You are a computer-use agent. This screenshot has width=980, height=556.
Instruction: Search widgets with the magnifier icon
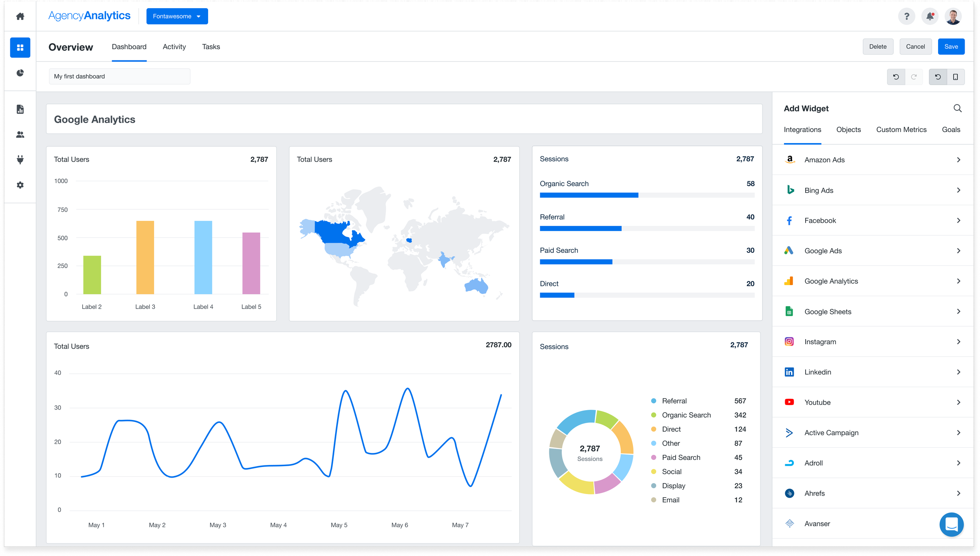957,108
